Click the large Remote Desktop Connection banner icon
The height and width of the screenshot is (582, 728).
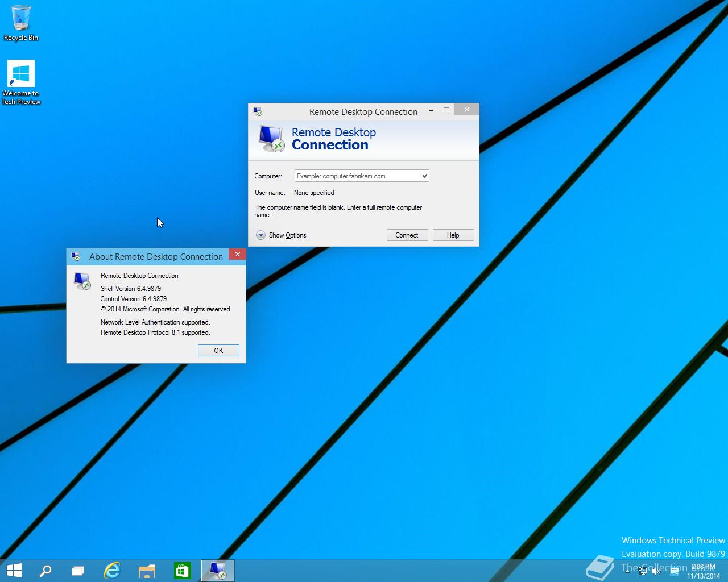(271, 139)
